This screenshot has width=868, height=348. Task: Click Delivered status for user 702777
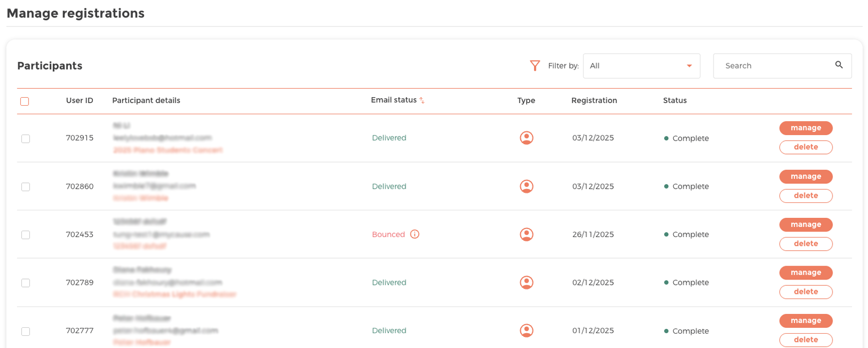389,330
